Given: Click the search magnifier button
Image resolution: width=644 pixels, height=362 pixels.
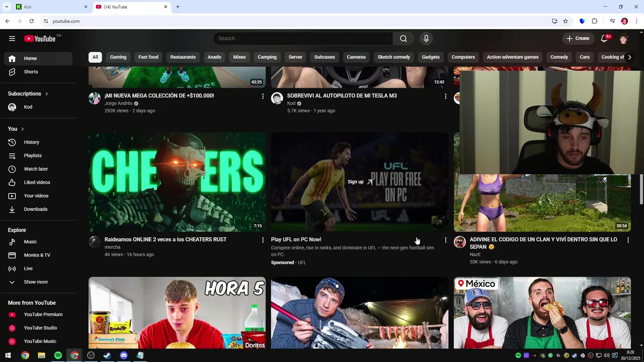Looking at the screenshot, I should [404, 39].
